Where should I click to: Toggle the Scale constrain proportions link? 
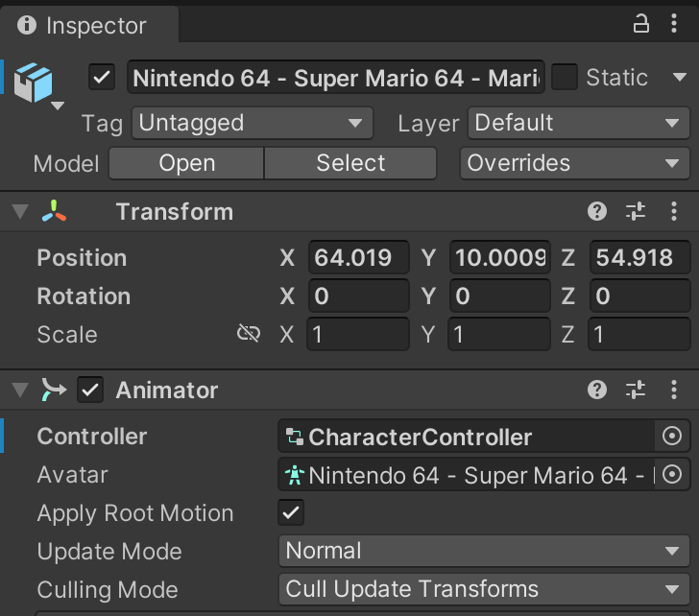(249, 334)
